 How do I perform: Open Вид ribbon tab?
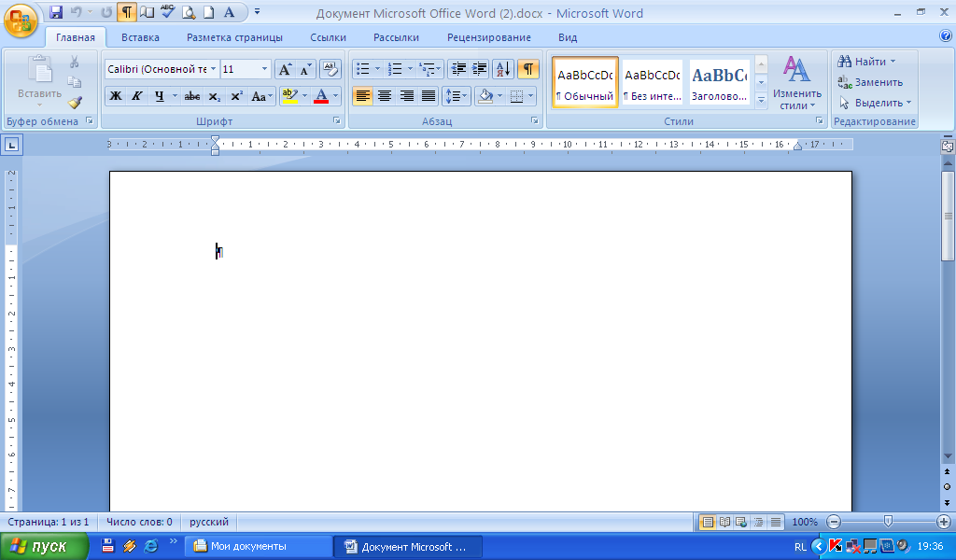[568, 37]
